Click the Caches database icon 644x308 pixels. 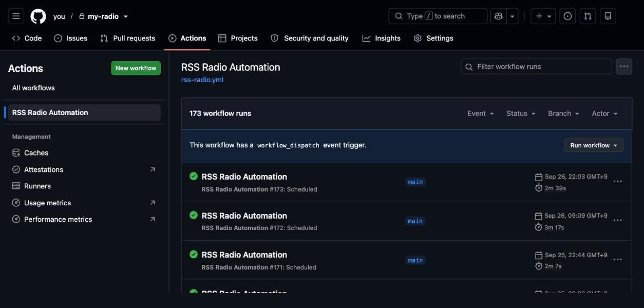point(16,153)
